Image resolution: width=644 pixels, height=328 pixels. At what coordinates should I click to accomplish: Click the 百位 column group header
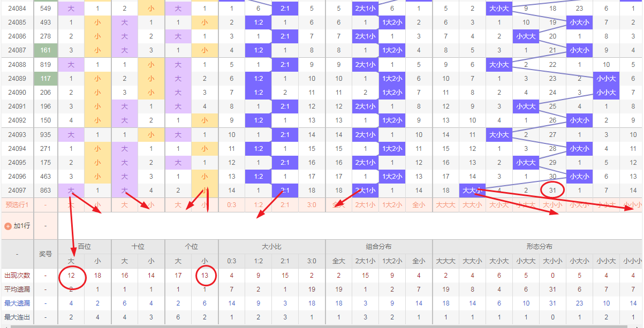85,247
